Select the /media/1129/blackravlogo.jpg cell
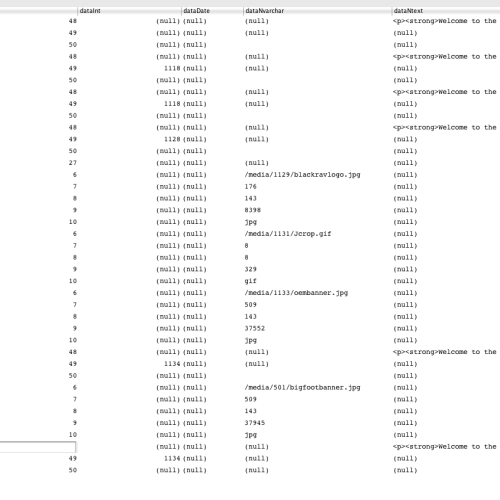The image size is (500, 500). [302, 175]
